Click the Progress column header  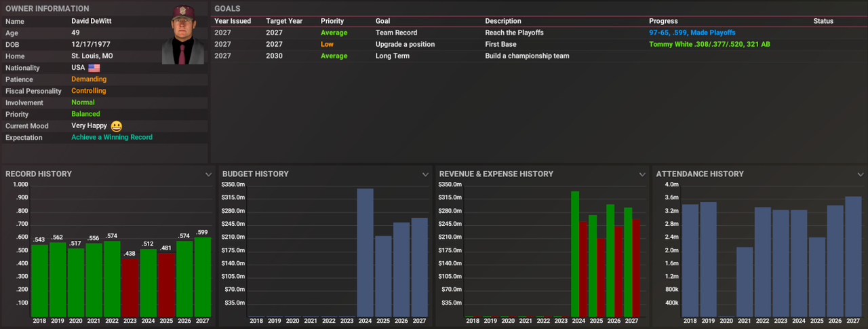click(x=663, y=21)
